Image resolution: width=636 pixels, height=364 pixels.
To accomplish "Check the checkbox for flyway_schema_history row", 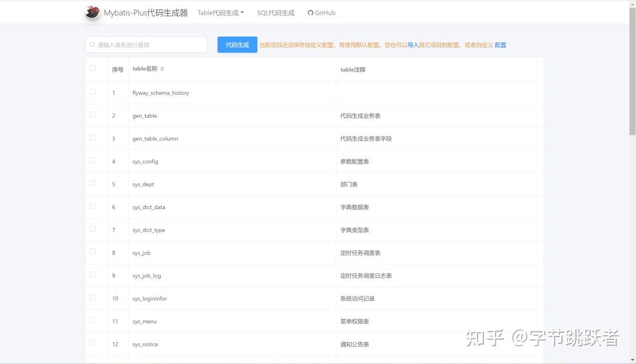I will point(92,91).
